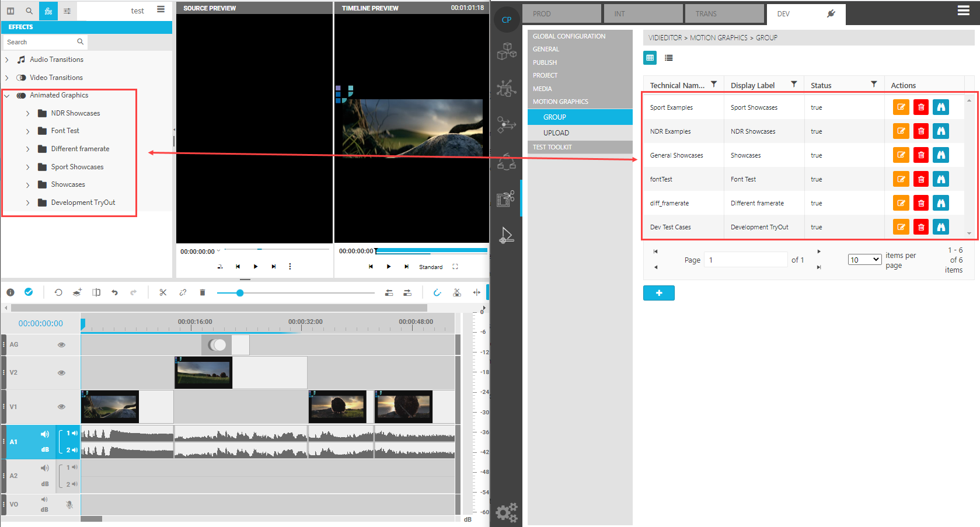
Task: Click the blue plus add group button
Action: click(658, 293)
